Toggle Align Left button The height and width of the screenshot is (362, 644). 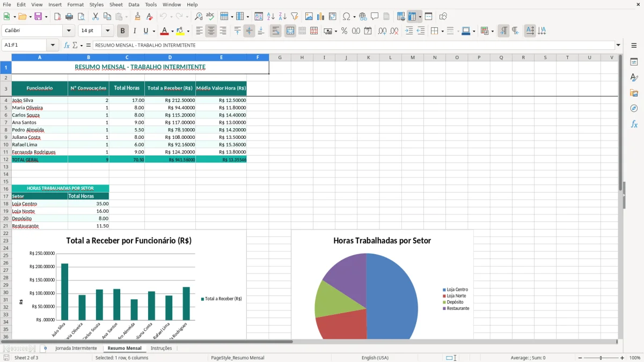199,31
